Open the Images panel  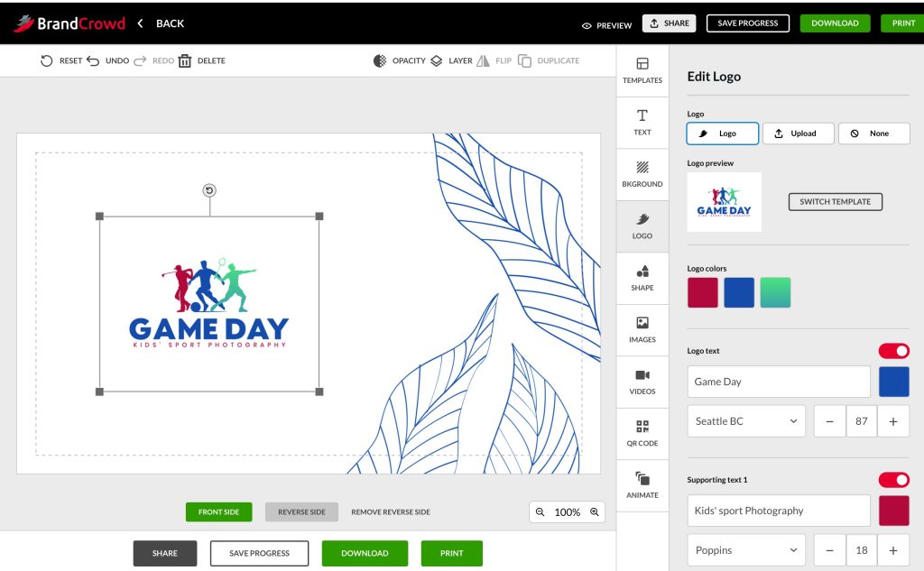[x=642, y=330]
